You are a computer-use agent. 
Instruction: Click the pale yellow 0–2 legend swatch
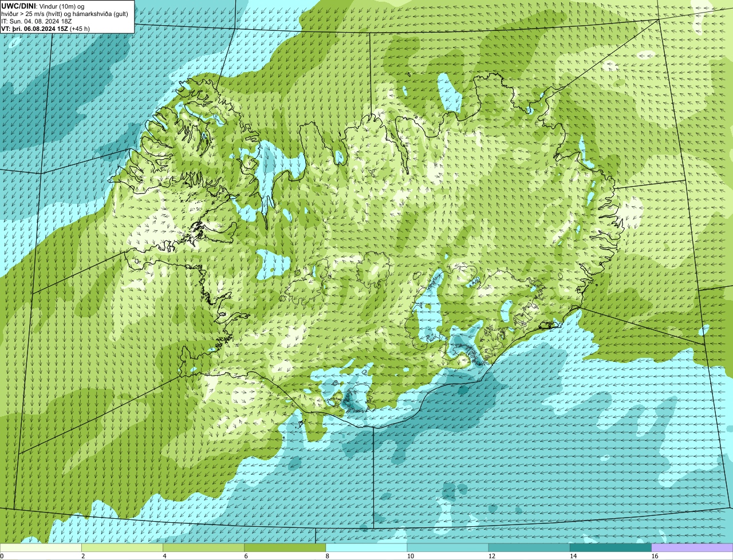41,547
